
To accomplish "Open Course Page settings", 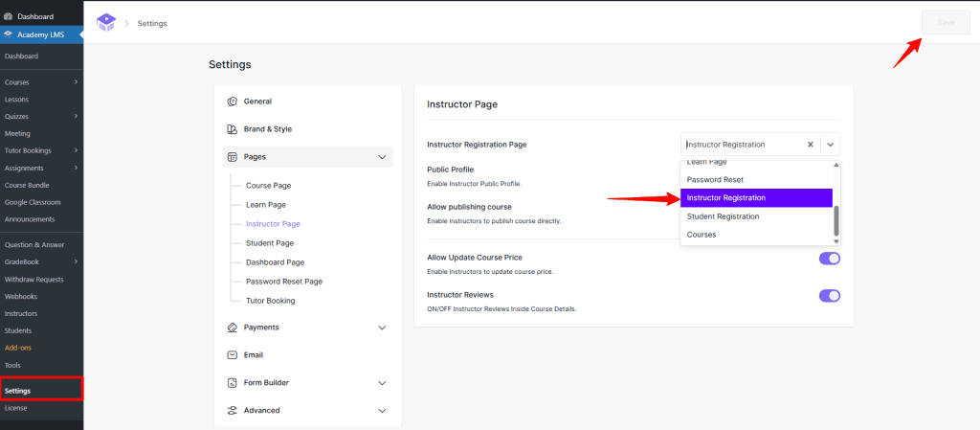I will point(268,186).
